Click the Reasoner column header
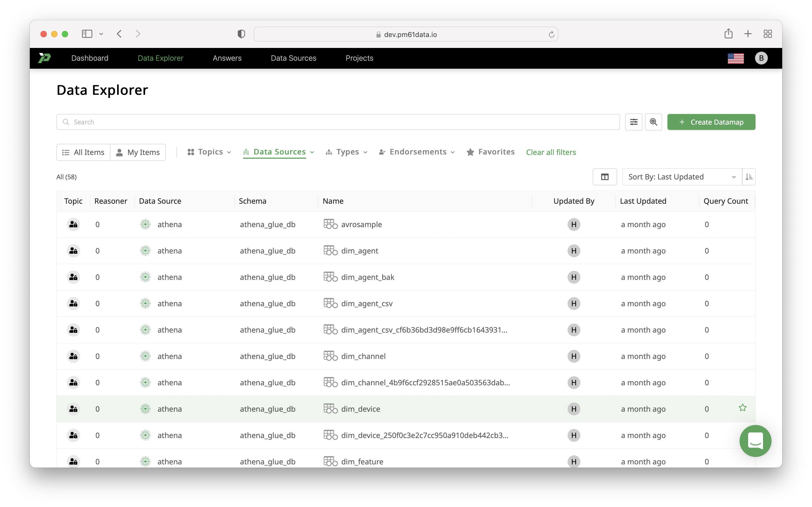The height and width of the screenshot is (507, 812). [x=111, y=201]
